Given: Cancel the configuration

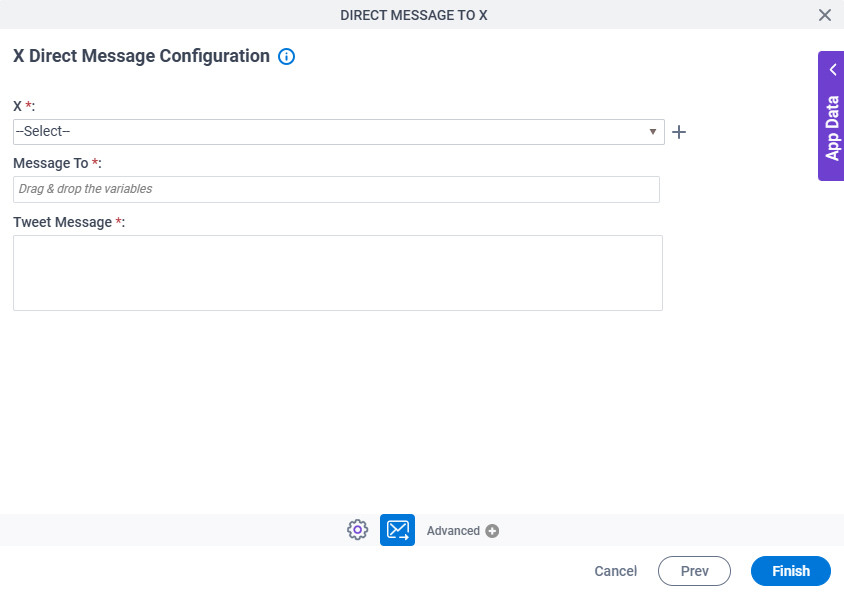Looking at the screenshot, I should click(615, 571).
